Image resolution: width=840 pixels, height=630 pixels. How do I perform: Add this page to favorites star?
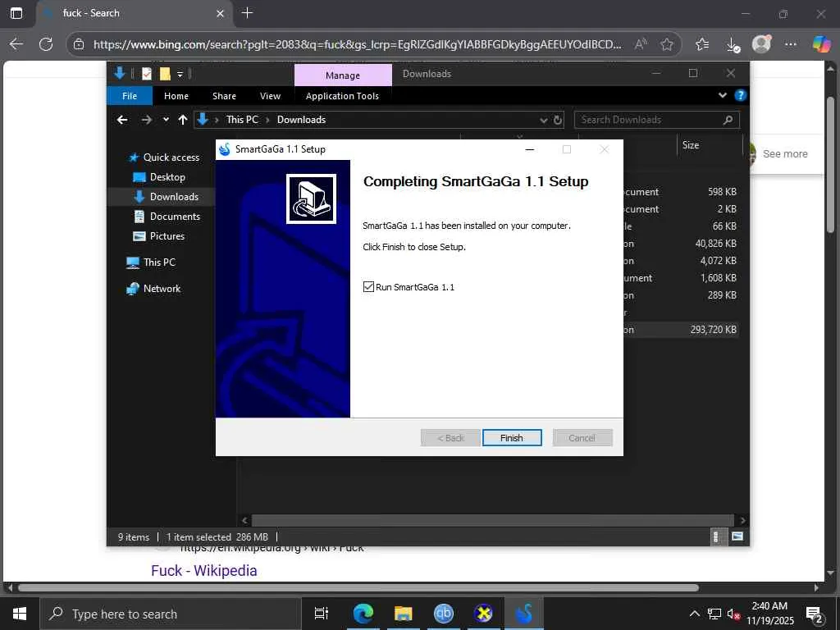pos(667,44)
